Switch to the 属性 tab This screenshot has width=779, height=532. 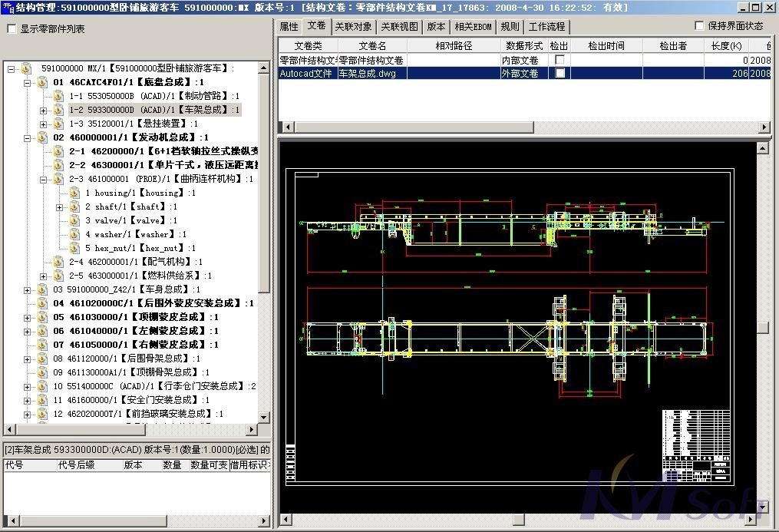click(289, 27)
